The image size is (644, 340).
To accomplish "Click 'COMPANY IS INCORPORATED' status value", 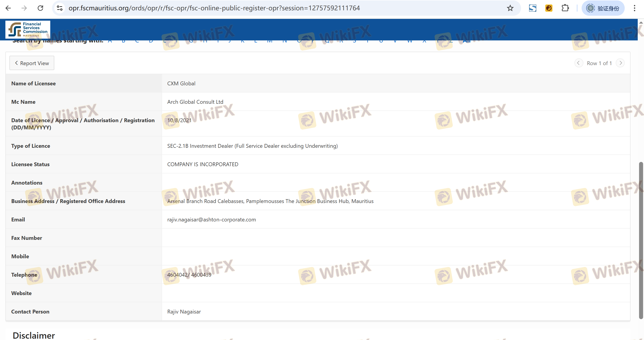I will click(203, 164).
